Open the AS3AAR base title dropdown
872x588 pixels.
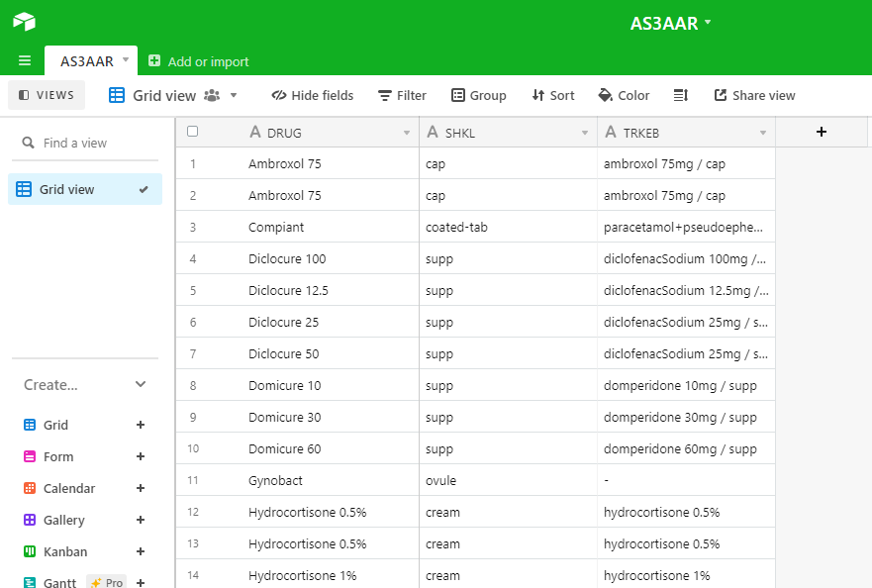click(670, 24)
